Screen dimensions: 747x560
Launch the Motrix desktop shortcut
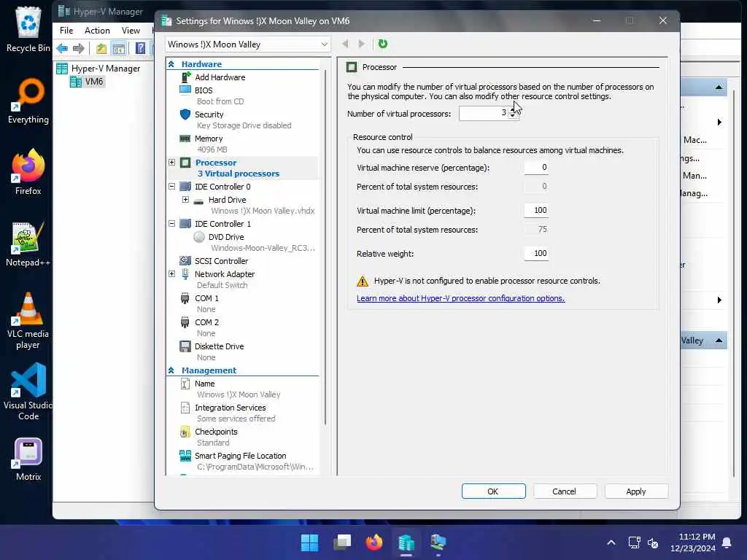tap(28, 459)
